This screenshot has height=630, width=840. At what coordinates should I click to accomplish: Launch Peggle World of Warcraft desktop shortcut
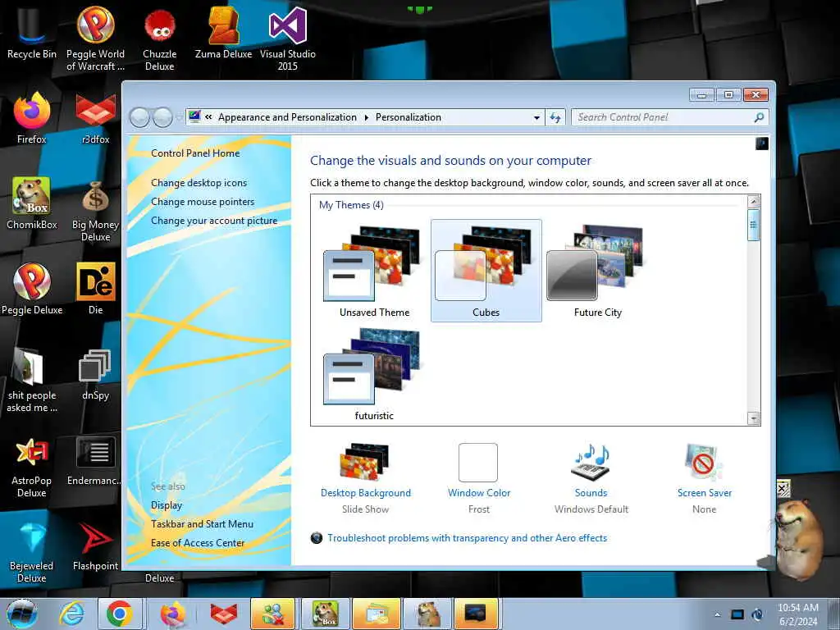(95, 39)
